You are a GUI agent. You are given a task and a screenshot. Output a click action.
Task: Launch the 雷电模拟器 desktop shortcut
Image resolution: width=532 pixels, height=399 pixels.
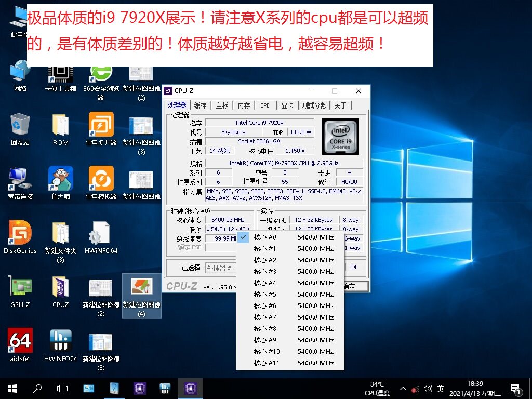point(101,183)
